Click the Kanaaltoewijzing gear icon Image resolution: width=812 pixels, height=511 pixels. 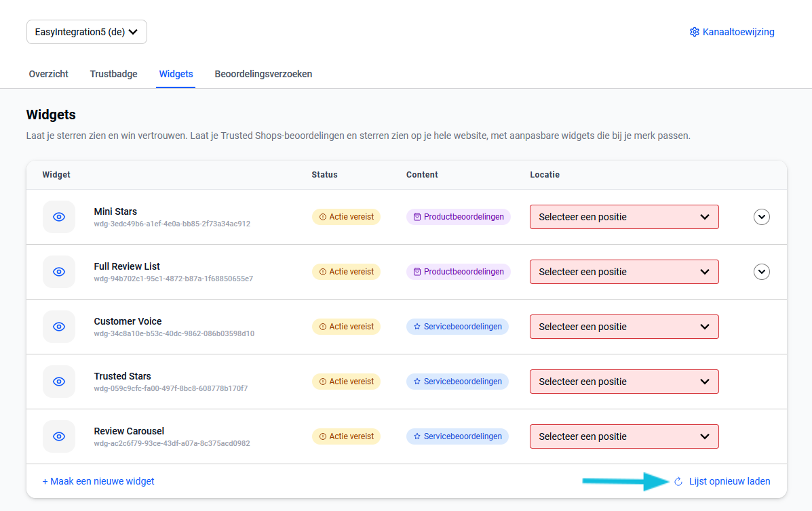(694, 32)
